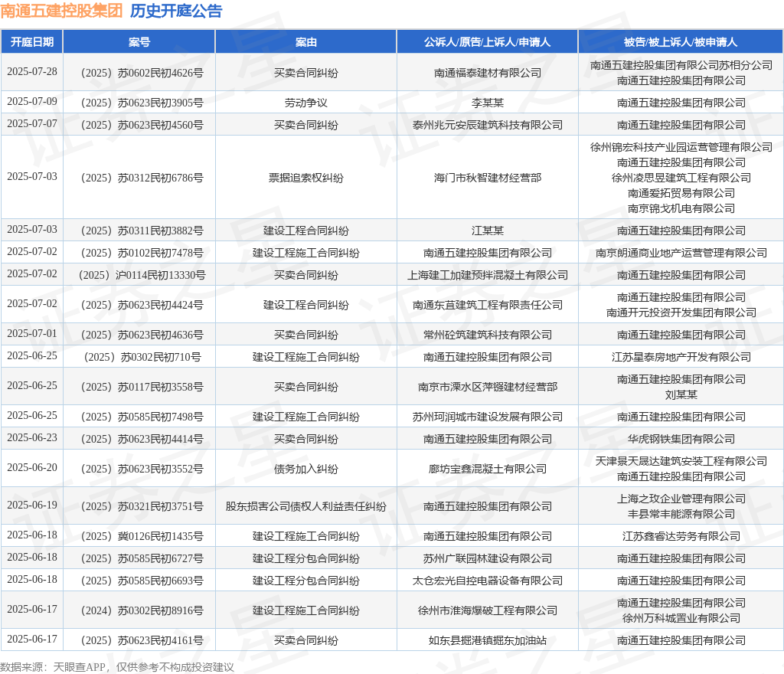Click the 开庭日期 column header

(32, 42)
